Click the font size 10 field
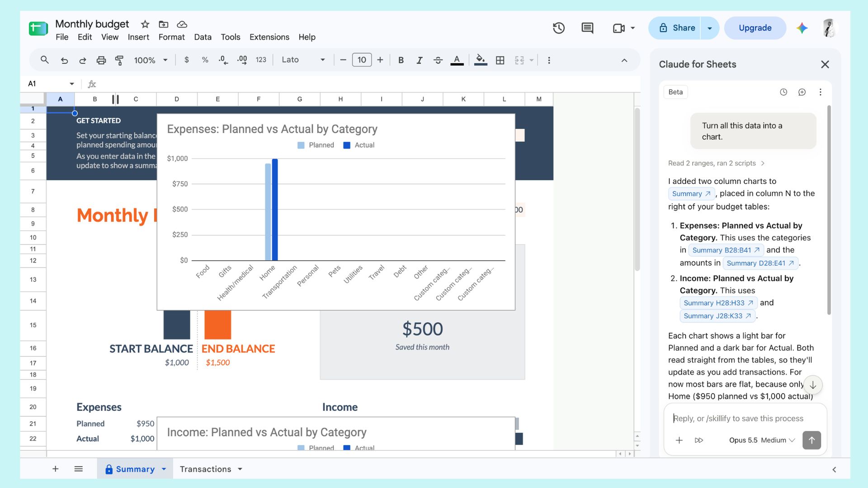 tap(362, 60)
